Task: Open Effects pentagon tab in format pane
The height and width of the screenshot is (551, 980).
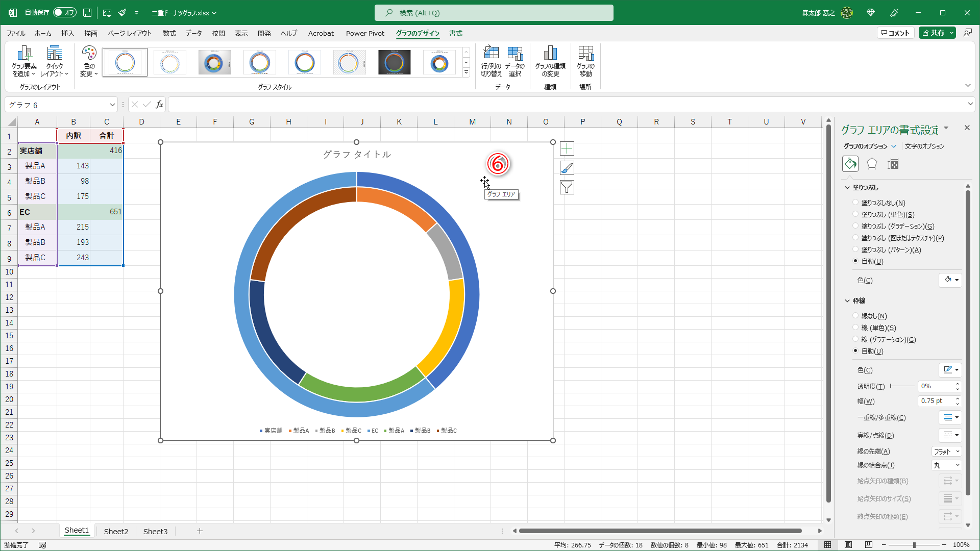Action: click(872, 164)
